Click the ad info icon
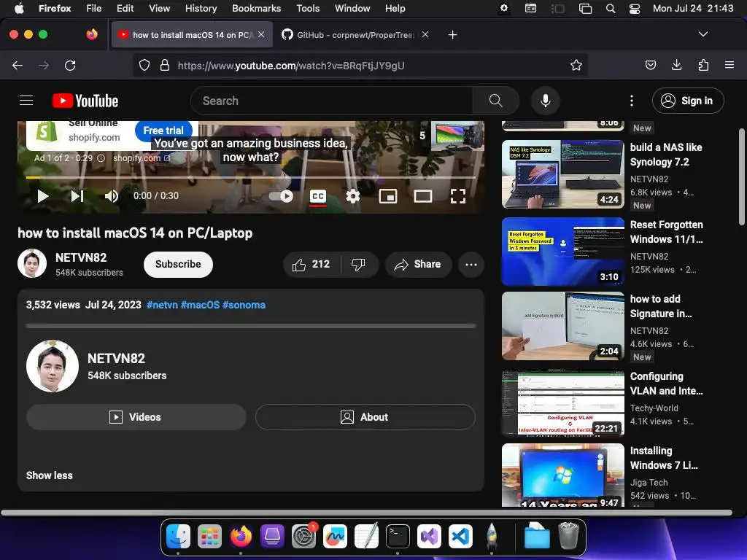 [x=101, y=158]
